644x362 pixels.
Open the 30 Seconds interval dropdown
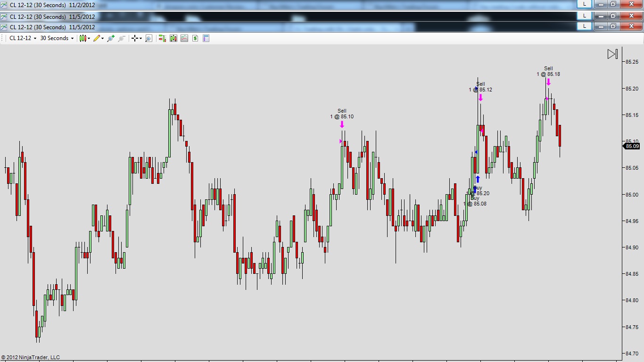(57, 38)
